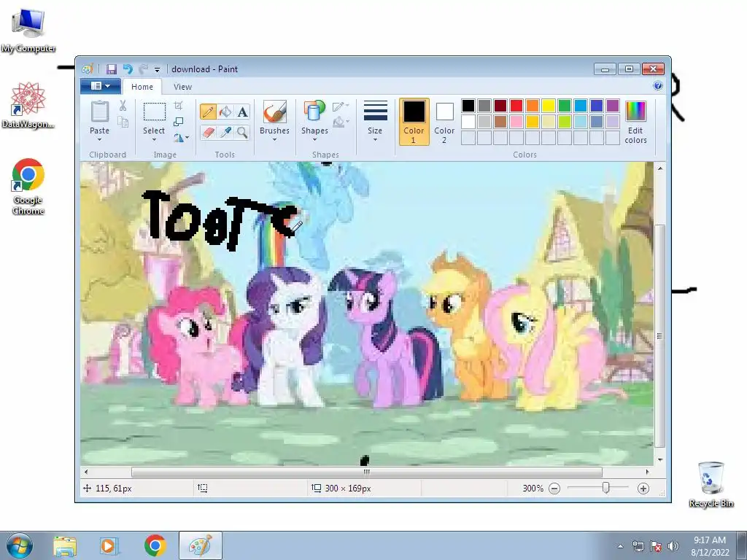Pick the red color swatch

click(516, 106)
